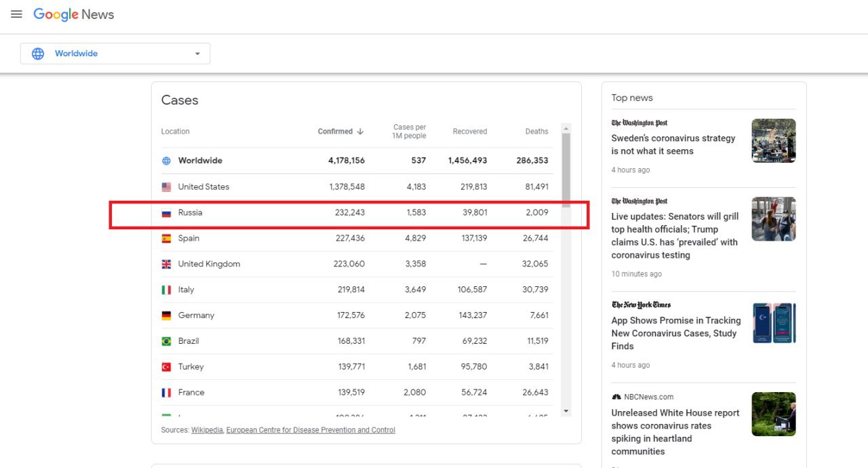This screenshot has width=868, height=468.
Task: Sort by Deaths column header
Action: tap(536, 132)
